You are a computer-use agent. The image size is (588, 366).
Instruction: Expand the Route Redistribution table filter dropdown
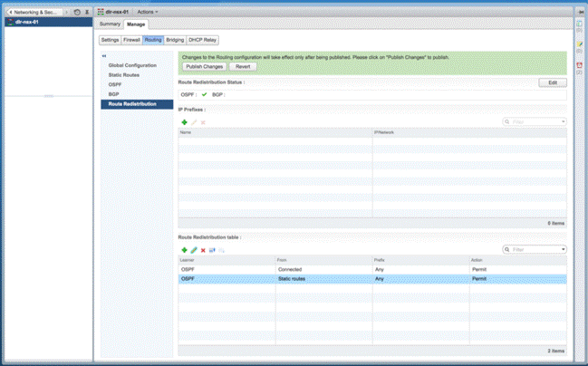tap(563, 249)
